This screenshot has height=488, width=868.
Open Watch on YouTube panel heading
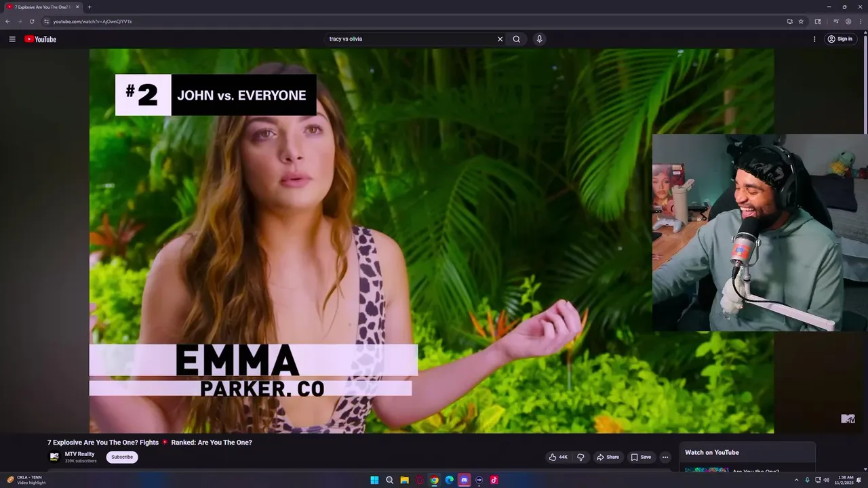click(x=711, y=452)
